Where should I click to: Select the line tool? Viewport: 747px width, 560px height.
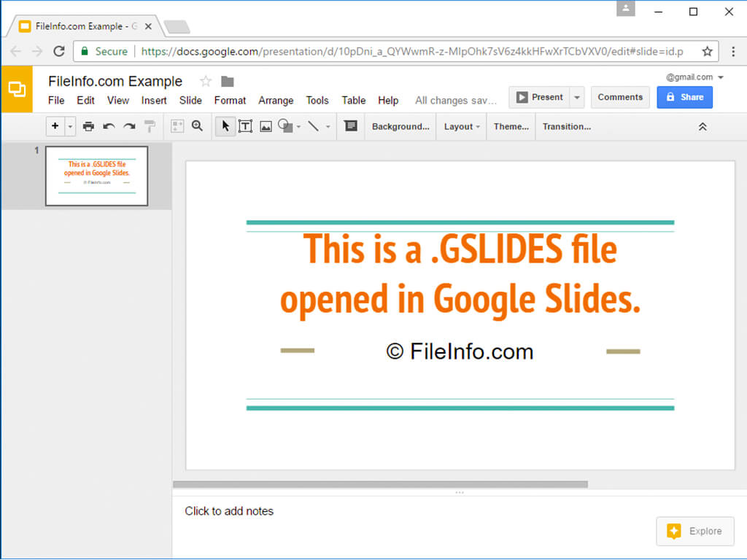click(x=313, y=125)
